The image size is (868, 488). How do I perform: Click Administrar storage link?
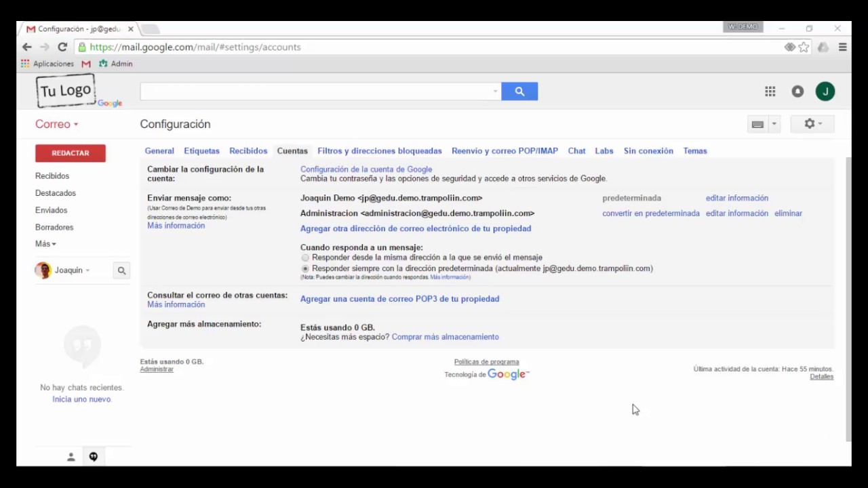tap(157, 369)
